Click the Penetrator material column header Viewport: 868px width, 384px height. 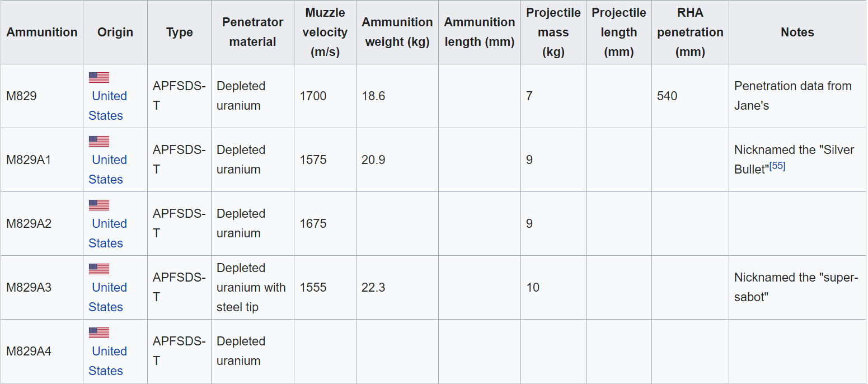[x=253, y=32]
